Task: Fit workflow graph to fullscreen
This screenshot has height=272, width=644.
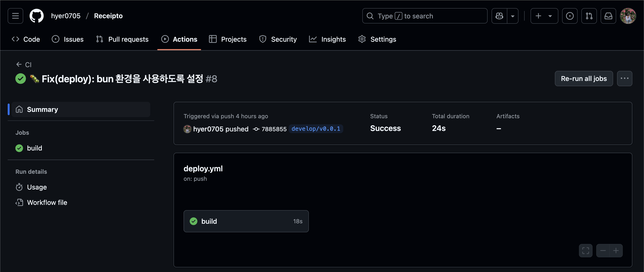Action: click(x=586, y=251)
